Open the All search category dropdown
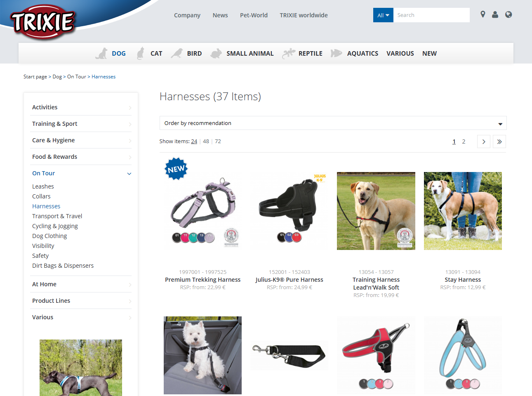This screenshot has height=396, width=532. coord(383,15)
